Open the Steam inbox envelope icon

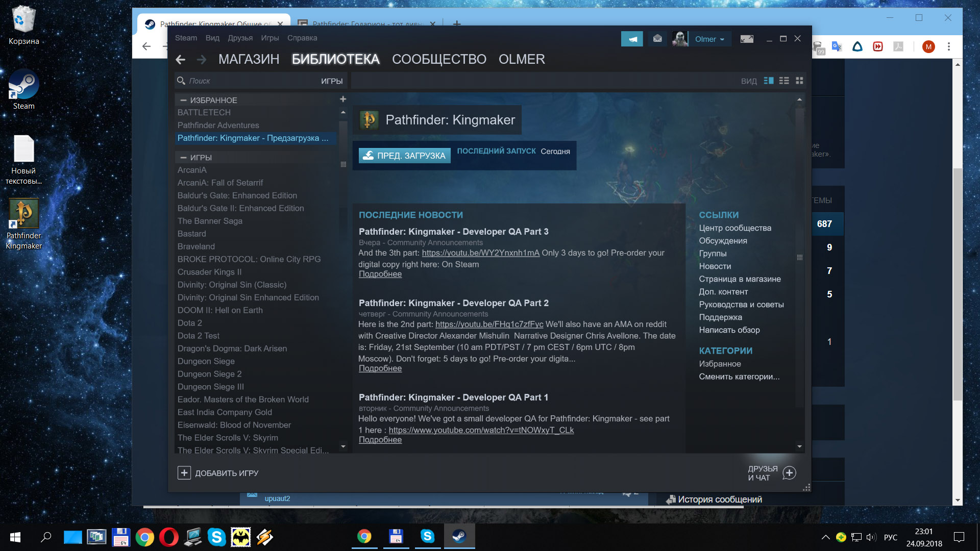657,39
